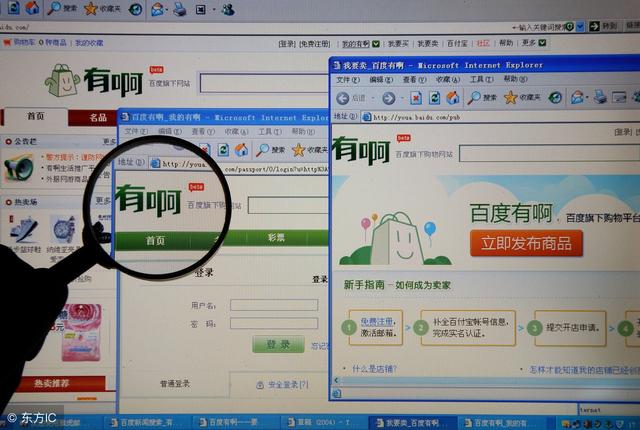Open address bar dropdown arrow in rear browser
This screenshot has height=430, width=640.
pyautogui.click(x=580, y=27)
